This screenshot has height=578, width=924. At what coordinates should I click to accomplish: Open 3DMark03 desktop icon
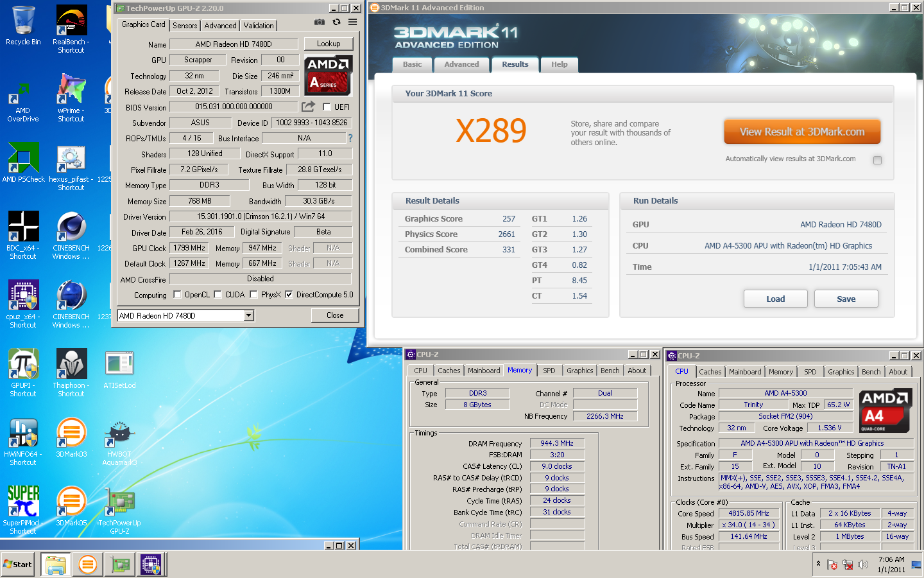click(71, 437)
